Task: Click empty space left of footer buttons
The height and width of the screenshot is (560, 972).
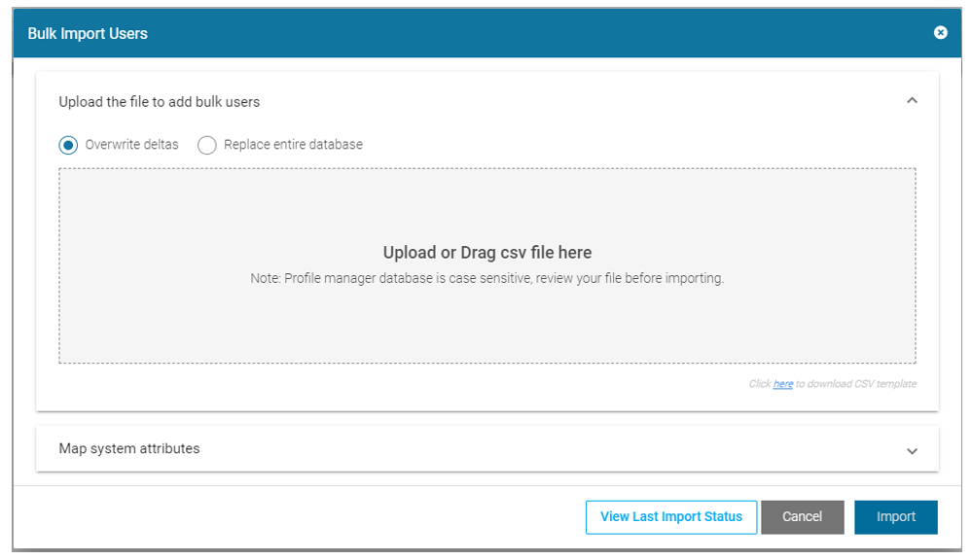Action: click(x=292, y=517)
